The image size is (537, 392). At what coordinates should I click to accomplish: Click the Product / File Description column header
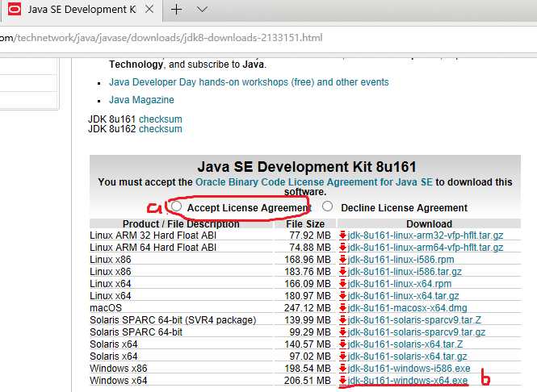pos(181,224)
